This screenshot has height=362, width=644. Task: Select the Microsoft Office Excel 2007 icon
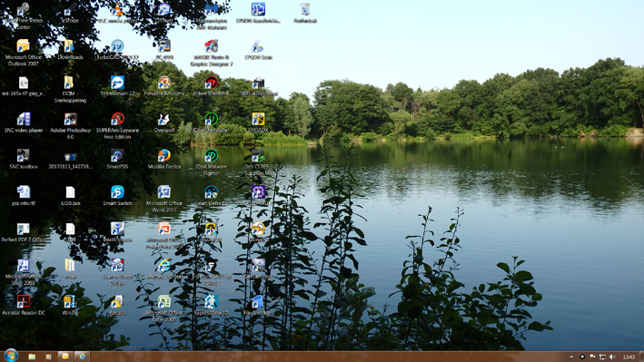pos(163,308)
